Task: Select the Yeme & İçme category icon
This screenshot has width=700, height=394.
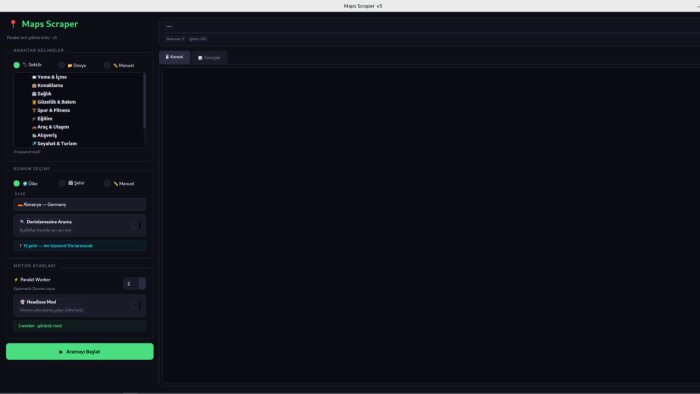Action: point(34,77)
